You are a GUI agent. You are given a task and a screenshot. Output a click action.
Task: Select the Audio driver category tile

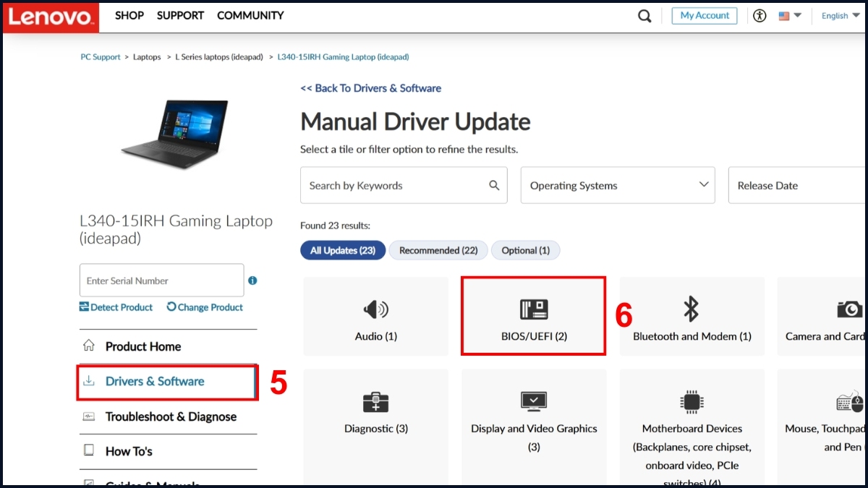[375, 317]
